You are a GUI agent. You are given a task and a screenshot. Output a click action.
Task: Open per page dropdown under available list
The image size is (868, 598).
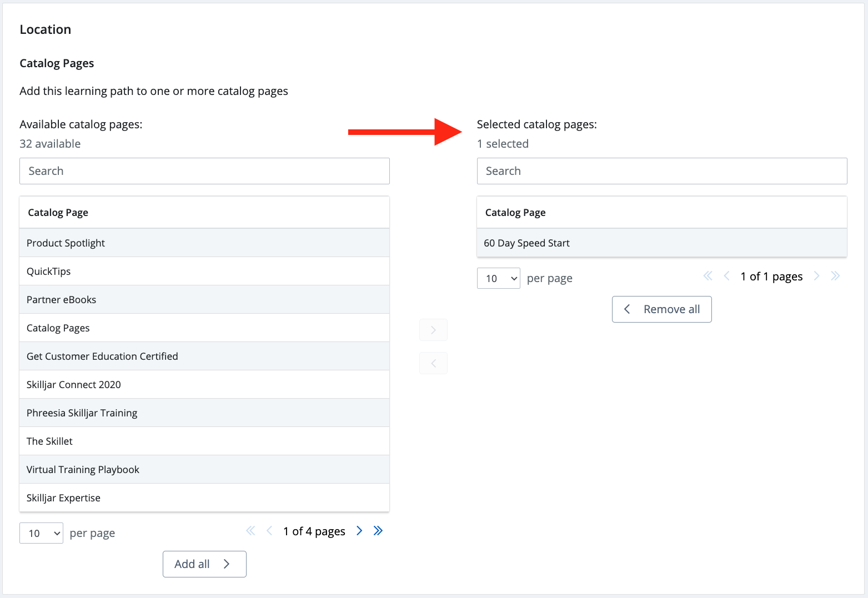(x=41, y=533)
